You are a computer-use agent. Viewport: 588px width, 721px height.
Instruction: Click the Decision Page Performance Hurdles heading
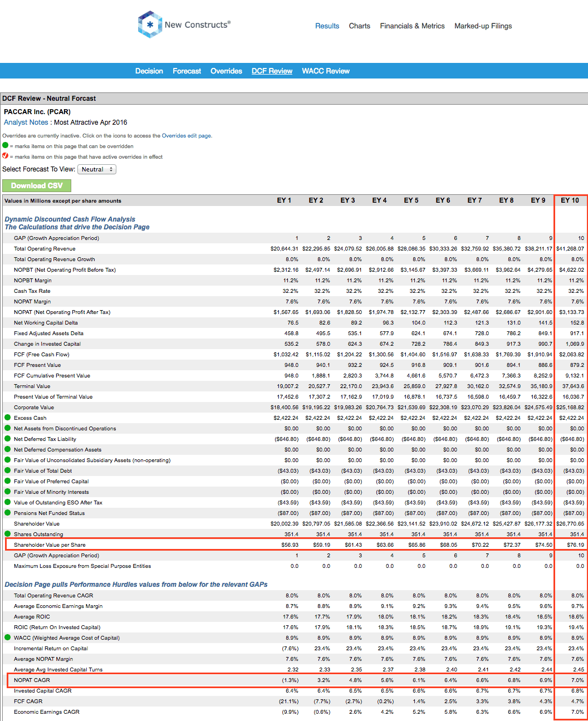pyautogui.click(x=136, y=585)
